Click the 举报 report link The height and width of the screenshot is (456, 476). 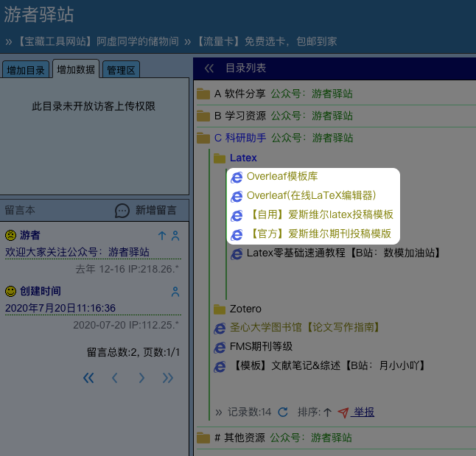tap(363, 413)
